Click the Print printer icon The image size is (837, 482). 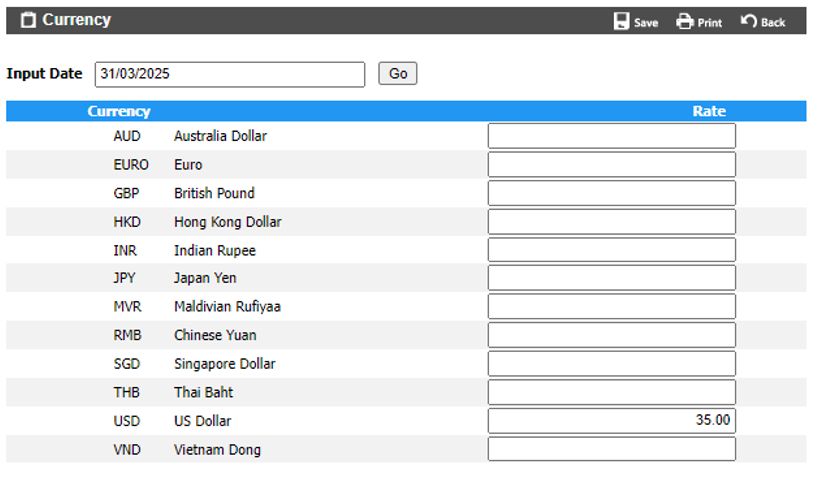pyautogui.click(x=684, y=21)
